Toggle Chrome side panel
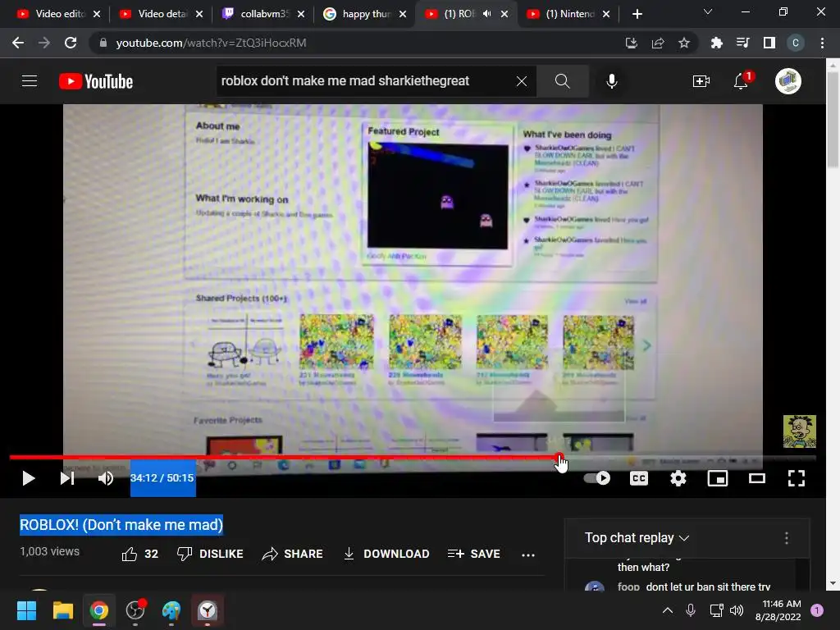This screenshot has height=630, width=840. [x=769, y=43]
